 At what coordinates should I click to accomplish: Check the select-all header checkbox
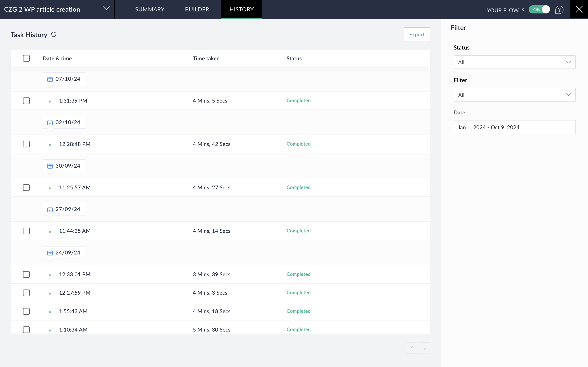(x=26, y=59)
